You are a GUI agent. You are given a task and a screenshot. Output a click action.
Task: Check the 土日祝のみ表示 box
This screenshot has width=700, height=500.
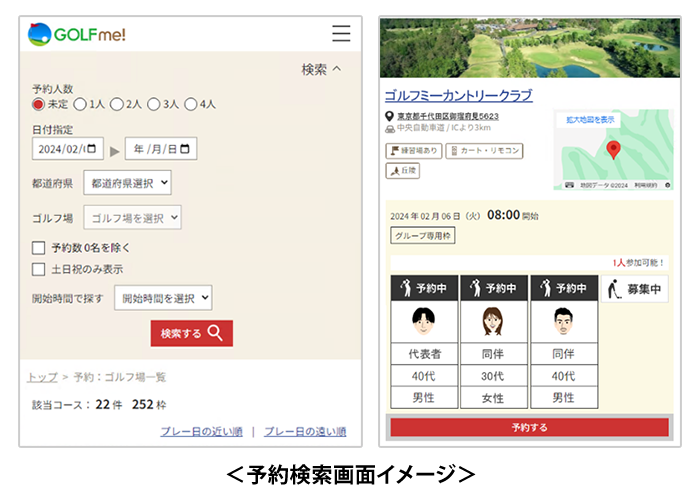[x=39, y=269]
